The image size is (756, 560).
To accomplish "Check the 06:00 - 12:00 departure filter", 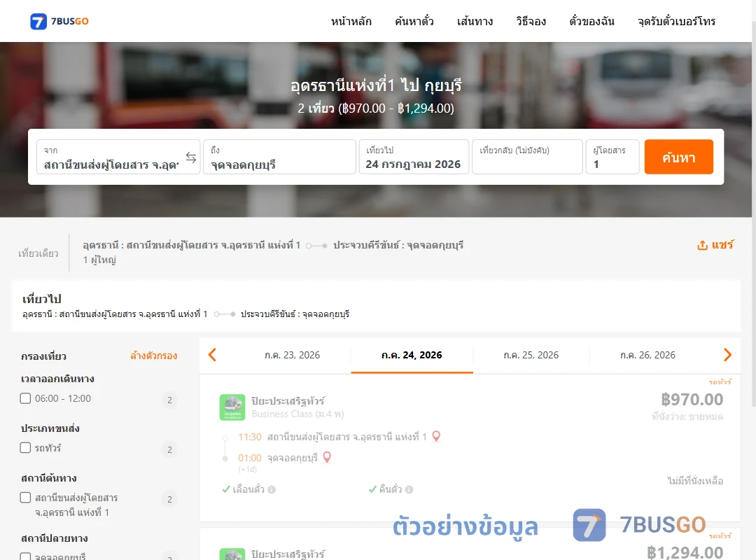I will 26,398.
